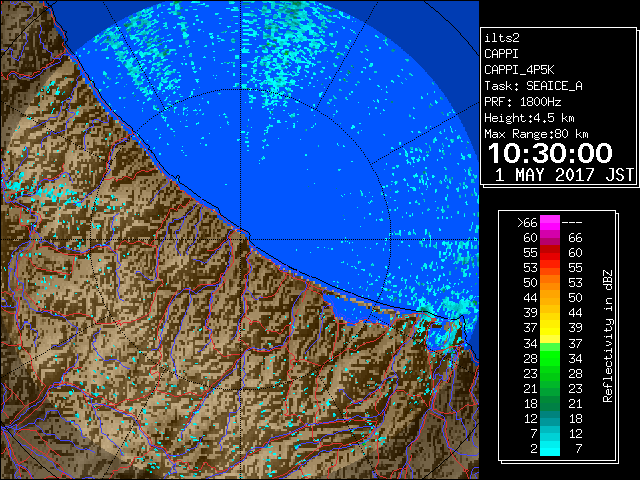Viewport: 640px width, 480px height.
Task: Select the legend value 2 beside the cyan band
Action: [534, 449]
